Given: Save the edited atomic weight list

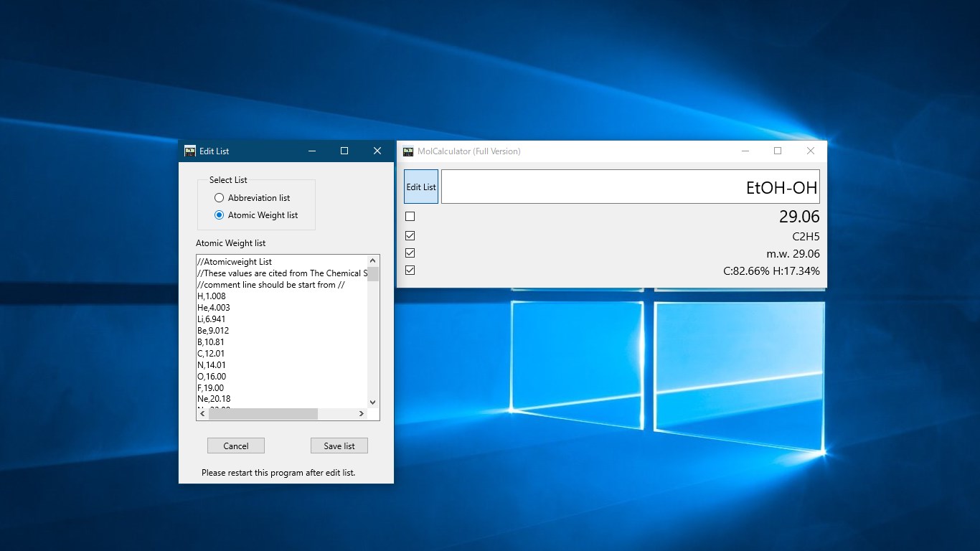Looking at the screenshot, I should (x=339, y=446).
